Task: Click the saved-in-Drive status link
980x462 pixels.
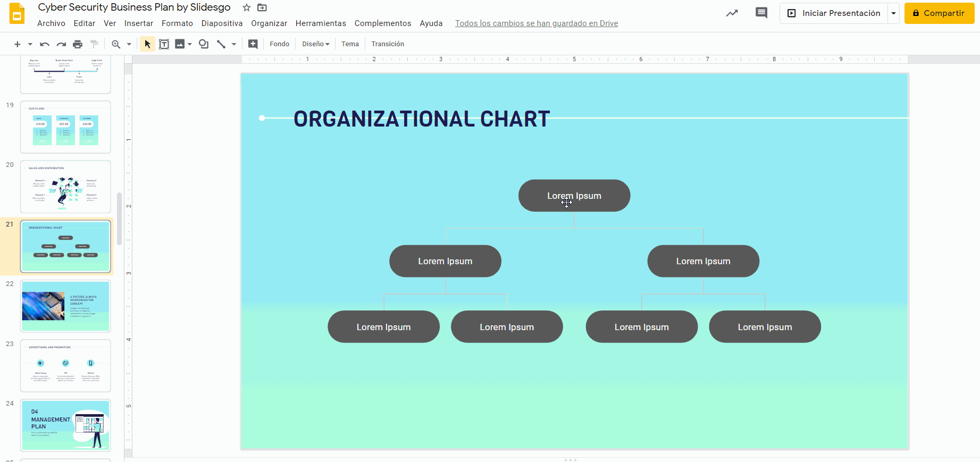Action: coord(537,23)
